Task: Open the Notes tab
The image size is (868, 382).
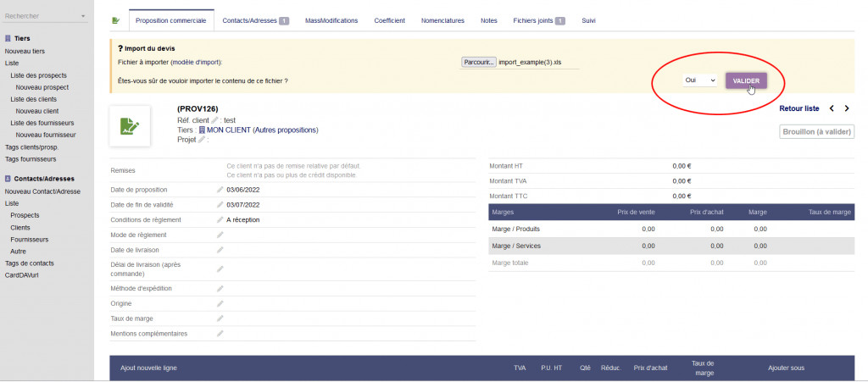Action: click(489, 20)
